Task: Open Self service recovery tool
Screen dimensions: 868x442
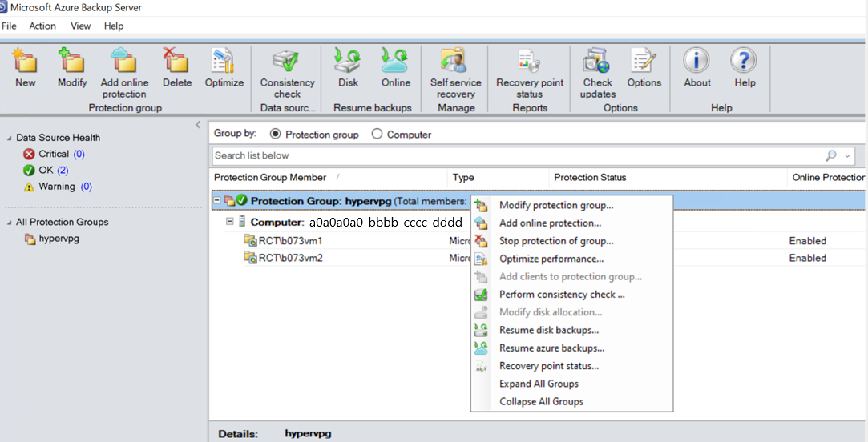Action: (x=455, y=60)
